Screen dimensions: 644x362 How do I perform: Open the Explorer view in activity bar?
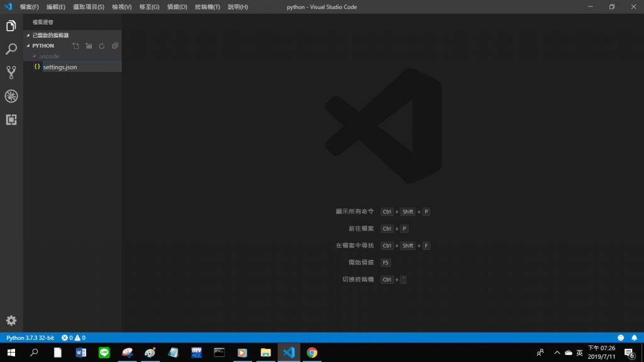[x=11, y=26]
